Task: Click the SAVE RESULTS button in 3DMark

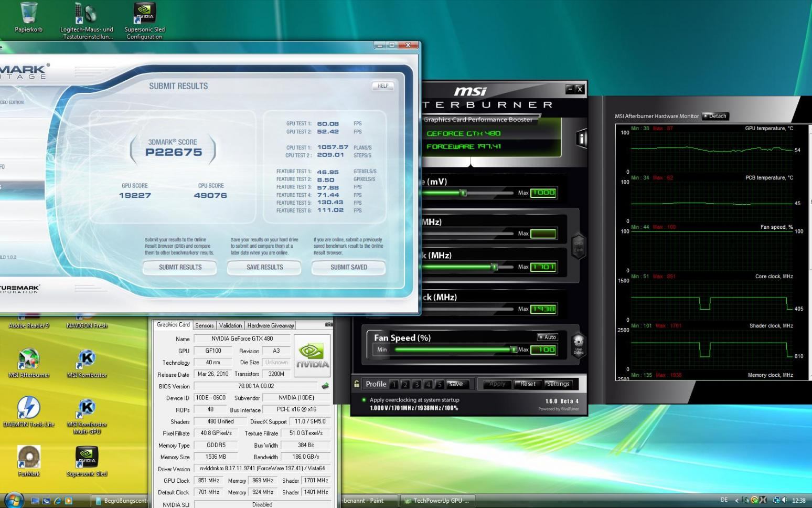Action: coord(264,267)
